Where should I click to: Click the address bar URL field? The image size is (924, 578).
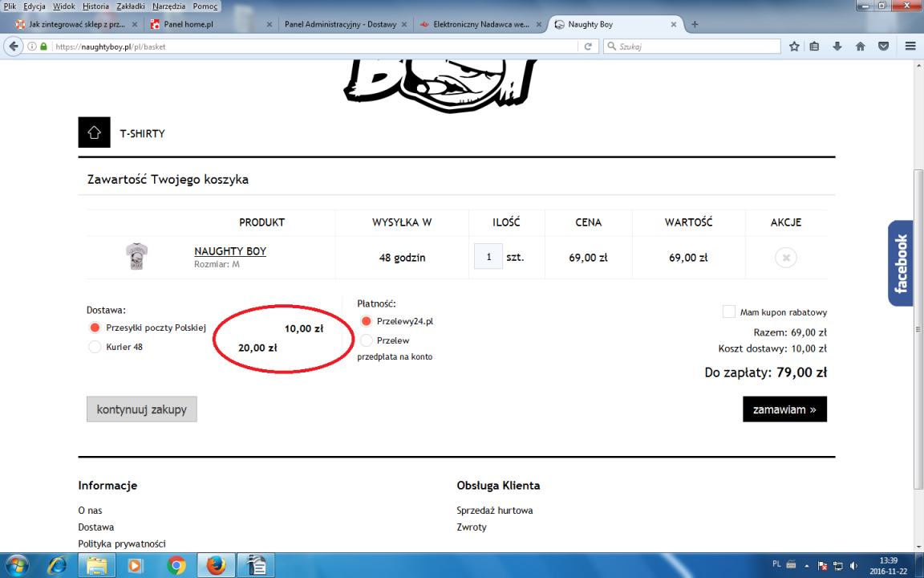coord(315,46)
